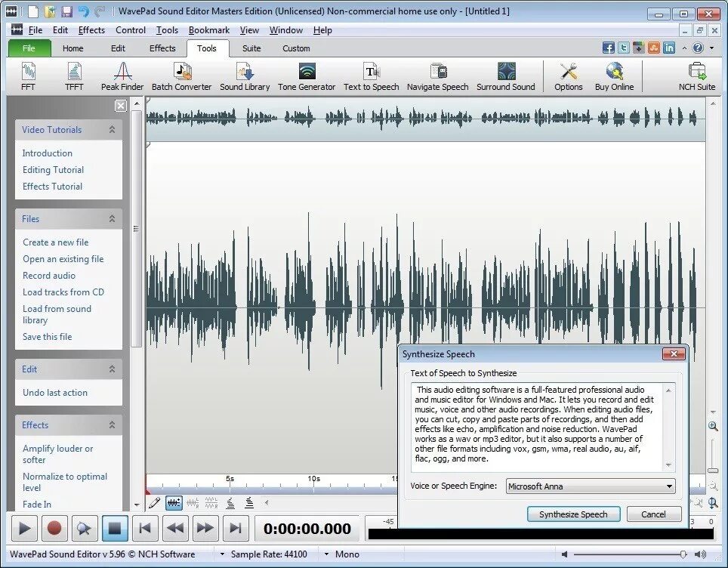
Task: Click Record audio in Files panel
Action: coord(49,276)
